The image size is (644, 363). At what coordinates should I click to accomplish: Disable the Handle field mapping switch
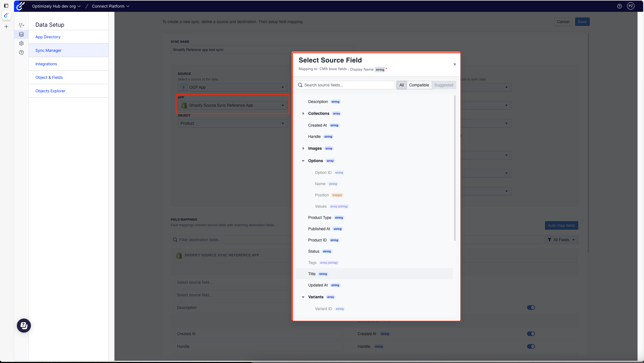coord(531,346)
